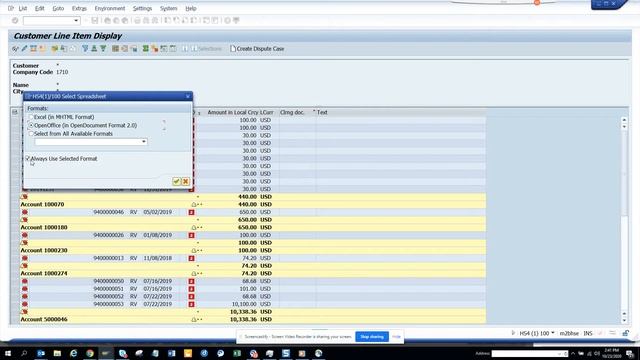Image resolution: width=640 pixels, height=360 pixels.
Task: Click the Customize Local Layout monitor icon
Action: [236, 20]
